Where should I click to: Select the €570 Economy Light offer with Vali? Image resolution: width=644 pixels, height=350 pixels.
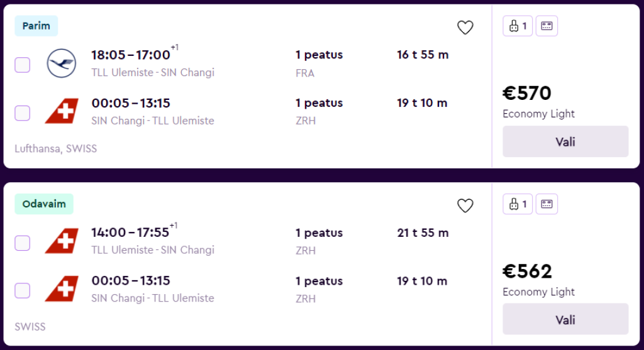coord(565,141)
